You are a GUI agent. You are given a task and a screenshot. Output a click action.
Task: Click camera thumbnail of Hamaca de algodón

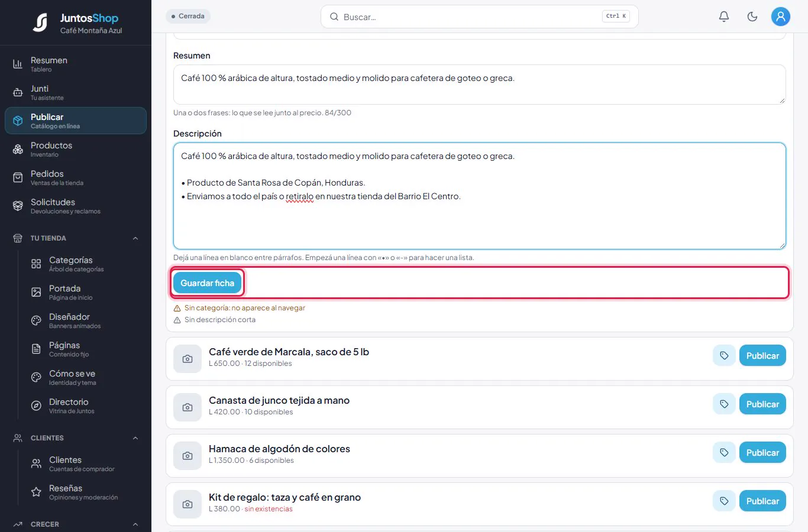pyautogui.click(x=188, y=456)
